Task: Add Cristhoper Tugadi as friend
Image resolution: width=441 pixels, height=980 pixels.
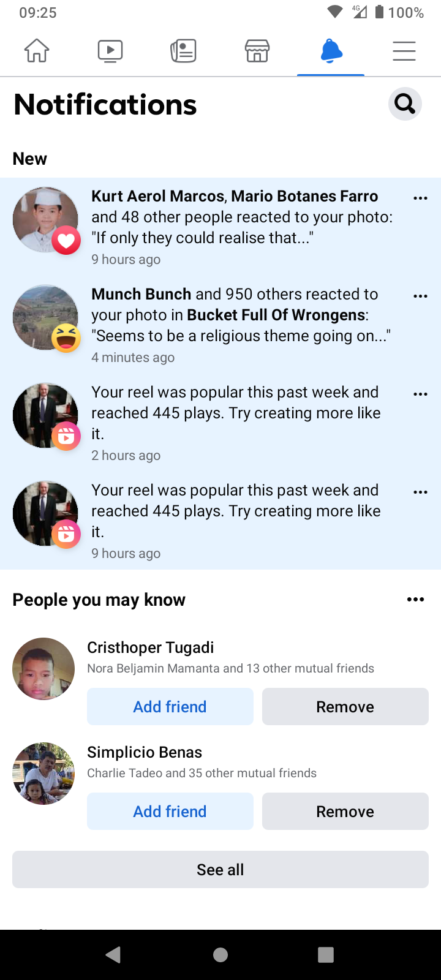Action: coord(170,707)
